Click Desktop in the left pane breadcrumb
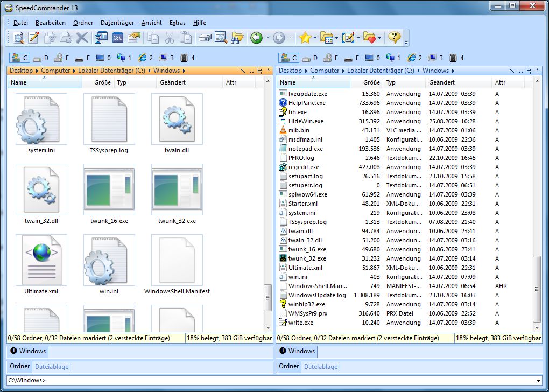 [x=21, y=71]
